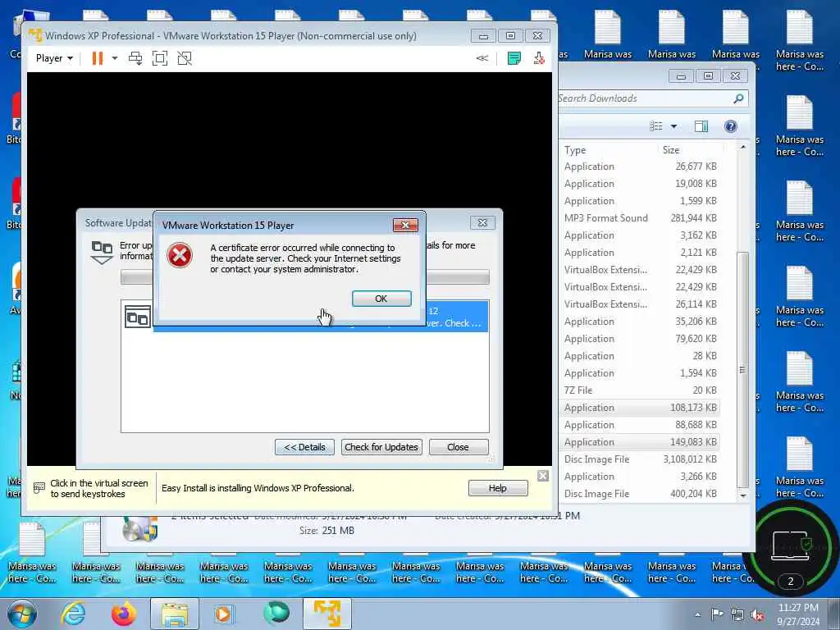The height and width of the screenshot is (630, 840).
Task: Click the search magnifier icon in Downloads
Action: tap(739, 98)
